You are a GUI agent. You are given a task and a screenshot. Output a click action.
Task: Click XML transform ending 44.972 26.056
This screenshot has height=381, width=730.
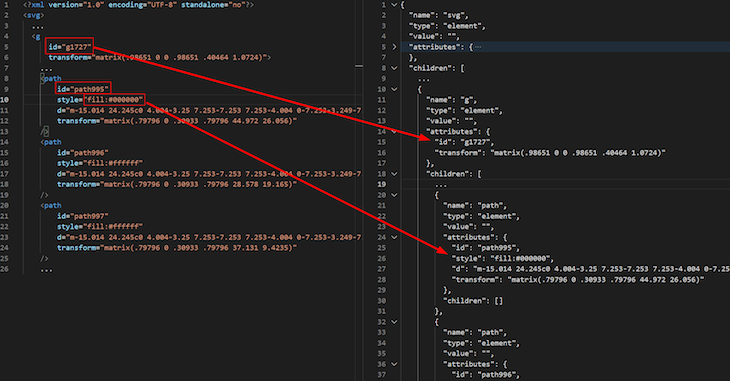pyautogui.click(x=177, y=121)
